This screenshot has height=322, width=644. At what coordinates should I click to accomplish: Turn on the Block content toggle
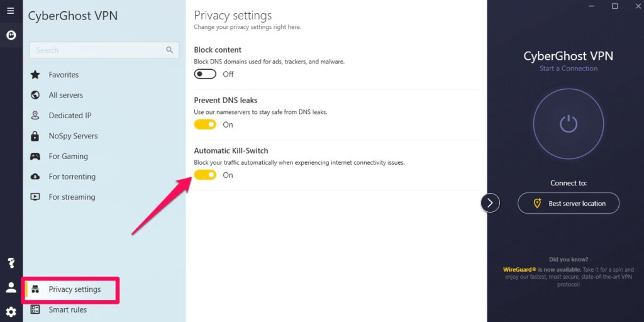point(205,74)
